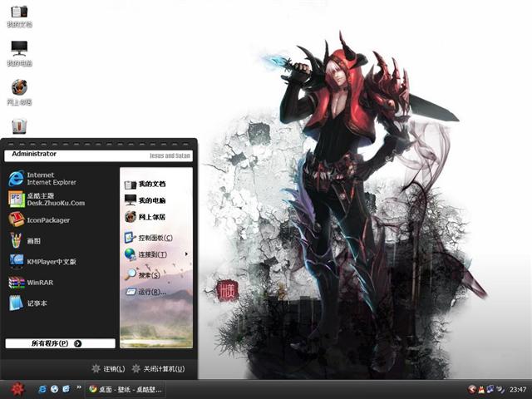Image resolution: width=532 pixels, height=399 pixels.
Task: Launch KMPlayer中文版
Action: [42, 262]
